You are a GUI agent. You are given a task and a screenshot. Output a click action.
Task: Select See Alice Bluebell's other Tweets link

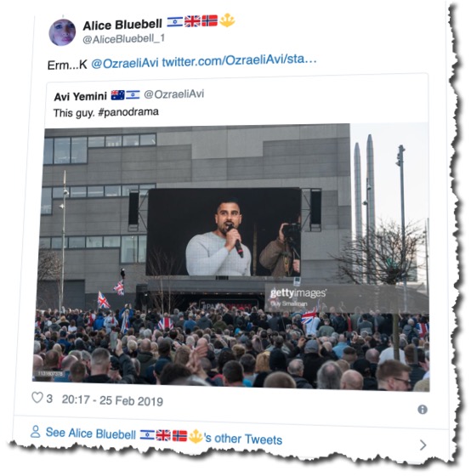(x=164, y=435)
